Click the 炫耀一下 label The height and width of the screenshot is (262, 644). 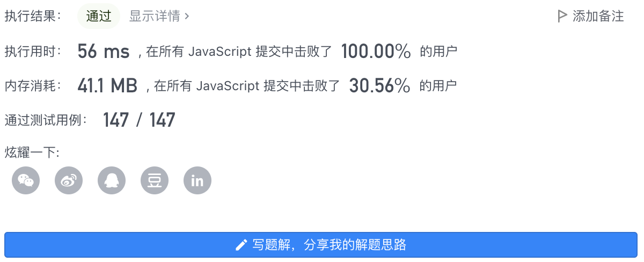click(x=32, y=152)
